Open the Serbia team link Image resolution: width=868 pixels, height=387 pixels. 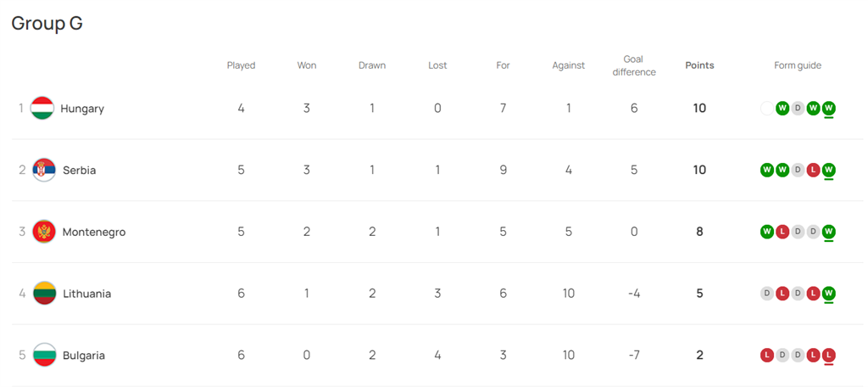click(79, 170)
